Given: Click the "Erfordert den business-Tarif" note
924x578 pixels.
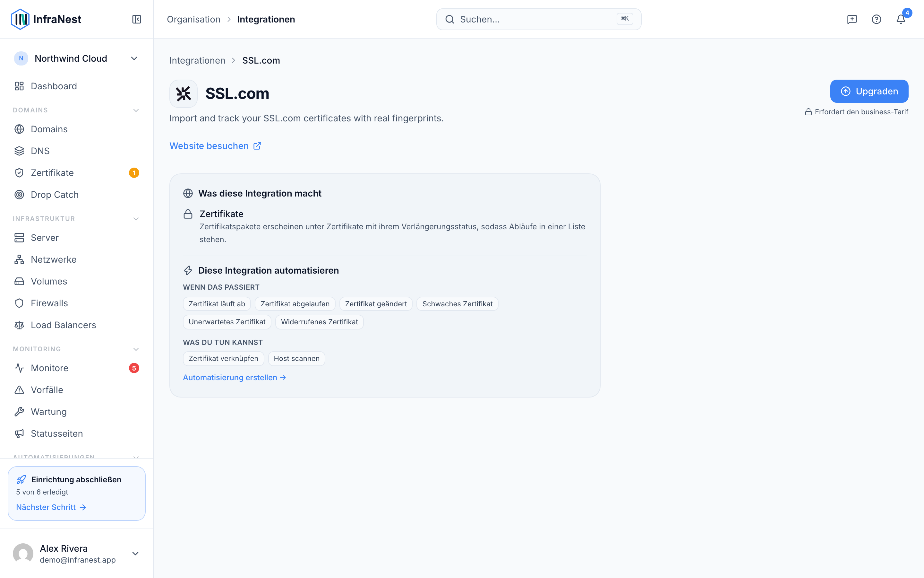Looking at the screenshot, I should [856, 112].
